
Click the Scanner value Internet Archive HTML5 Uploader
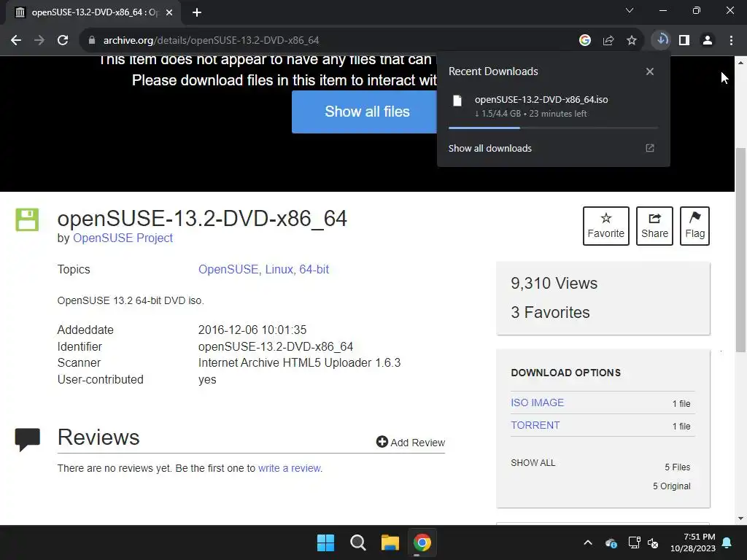tap(299, 363)
